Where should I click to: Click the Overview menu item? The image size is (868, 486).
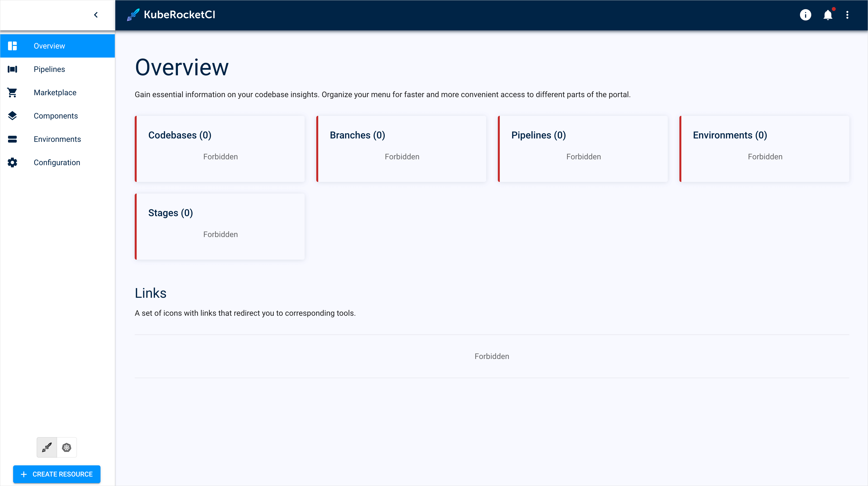58,46
